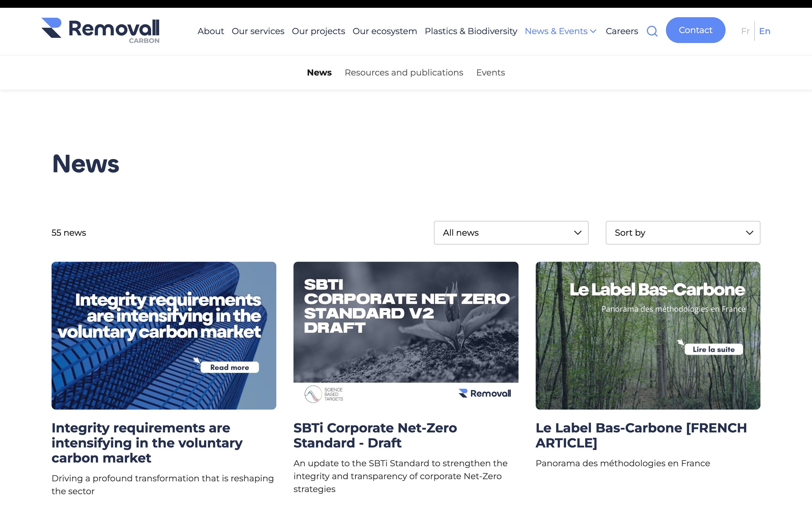Click the small Removall logo on SBTi card
Image resolution: width=812 pixels, height=516 pixels.
click(485, 393)
